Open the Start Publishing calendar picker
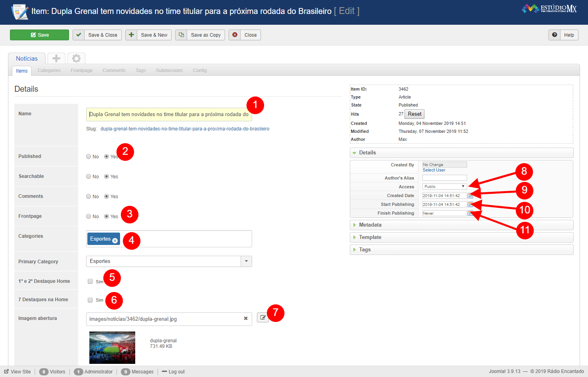Image resolution: width=588 pixels, height=377 pixels. 470,205
